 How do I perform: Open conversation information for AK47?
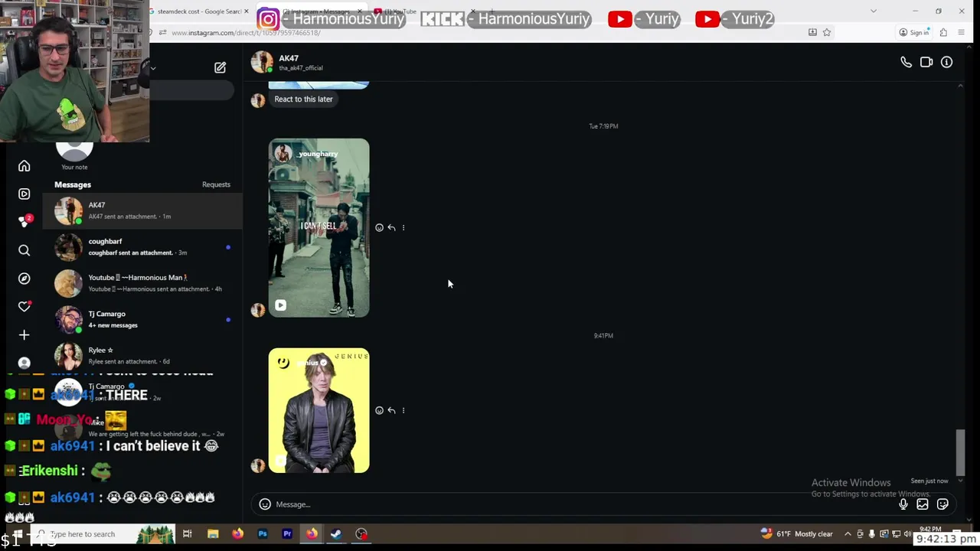pyautogui.click(x=947, y=62)
